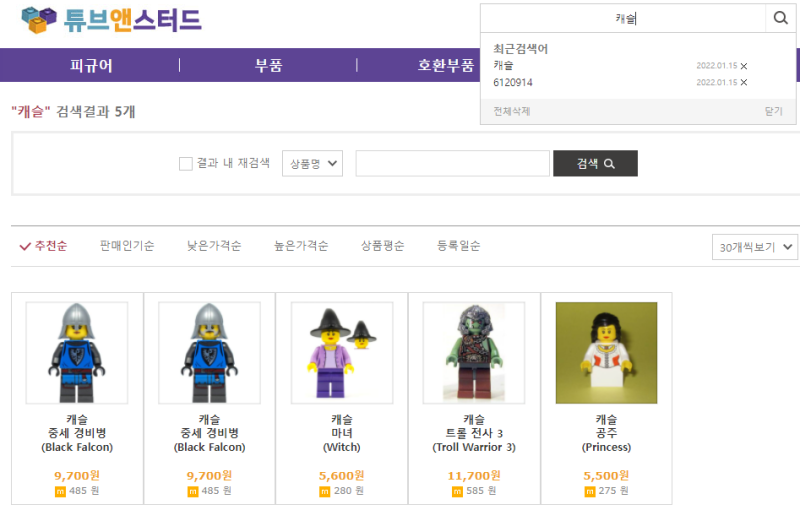This screenshot has width=800, height=510.
Task: Sort results by 추천순
Action: coord(43,246)
